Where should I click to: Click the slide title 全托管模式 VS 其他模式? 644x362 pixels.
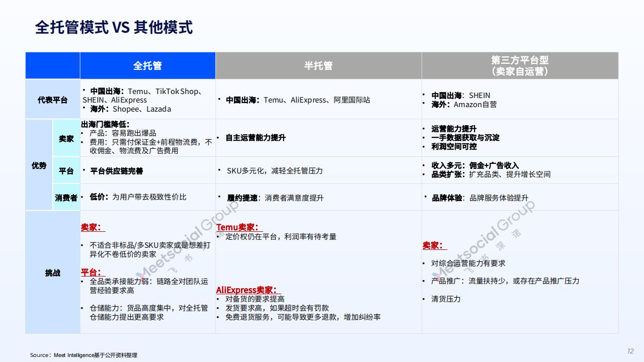[x=114, y=27]
